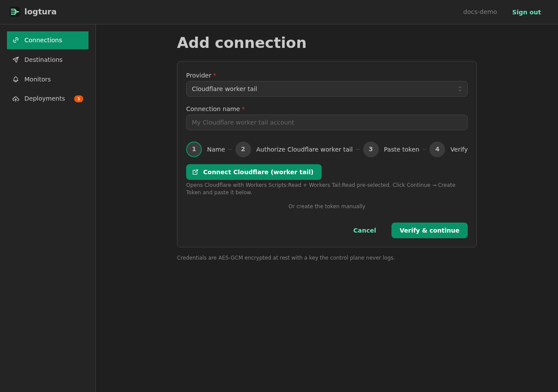This screenshot has height=392, width=558.
Task: Click the Monitors bell icon
Action: pos(16,79)
